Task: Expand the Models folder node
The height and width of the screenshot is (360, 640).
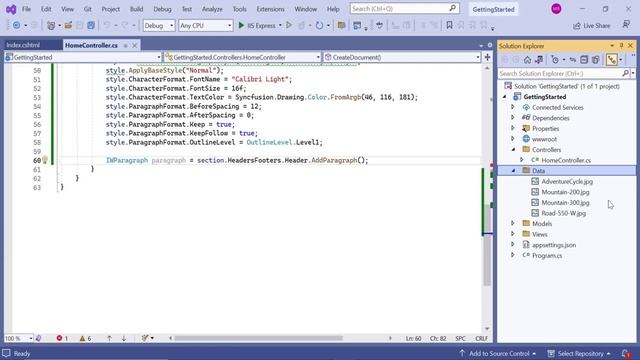Action: pyautogui.click(x=513, y=223)
